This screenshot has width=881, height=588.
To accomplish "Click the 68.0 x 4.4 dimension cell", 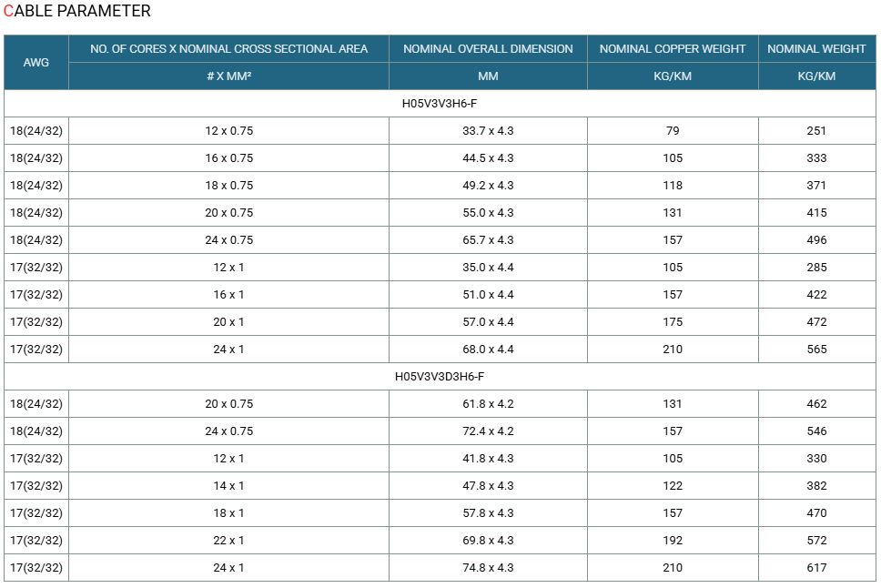I will coord(488,350).
